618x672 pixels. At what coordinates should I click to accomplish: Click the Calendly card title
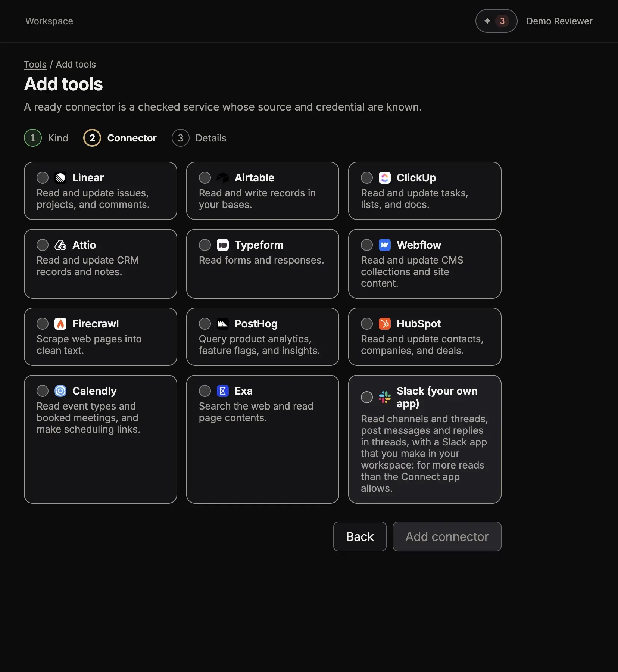(x=94, y=391)
